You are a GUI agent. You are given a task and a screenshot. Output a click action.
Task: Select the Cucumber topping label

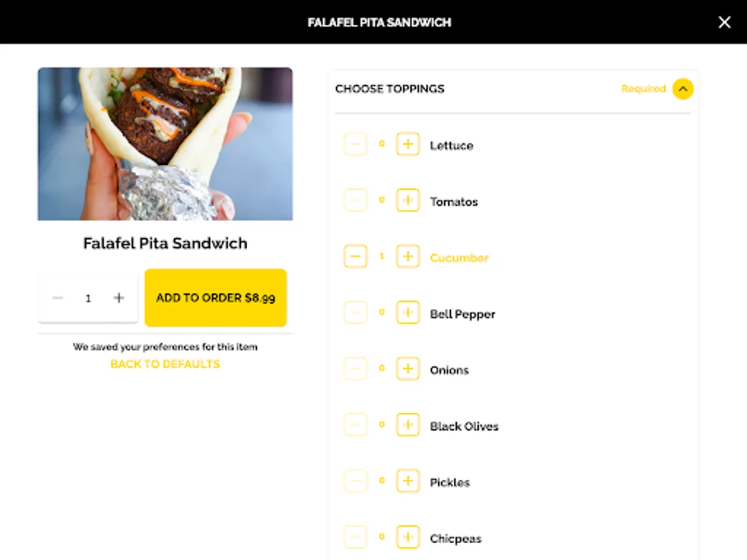tap(459, 257)
